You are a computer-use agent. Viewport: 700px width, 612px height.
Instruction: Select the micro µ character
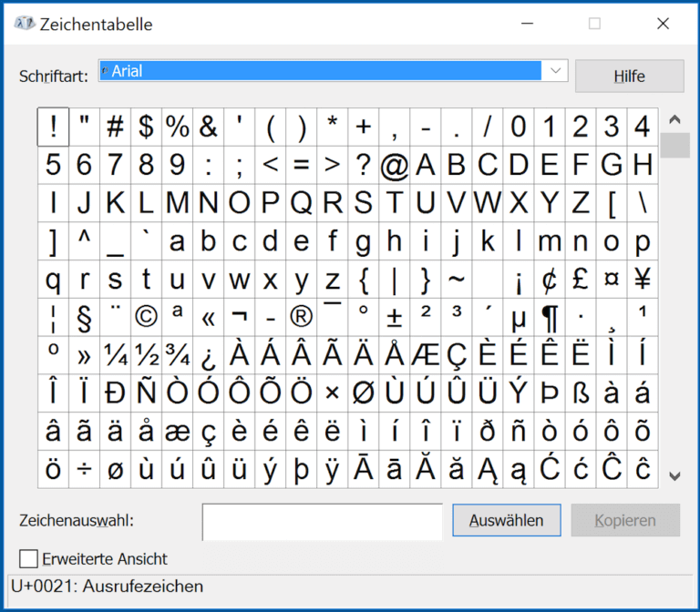pos(519,317)
